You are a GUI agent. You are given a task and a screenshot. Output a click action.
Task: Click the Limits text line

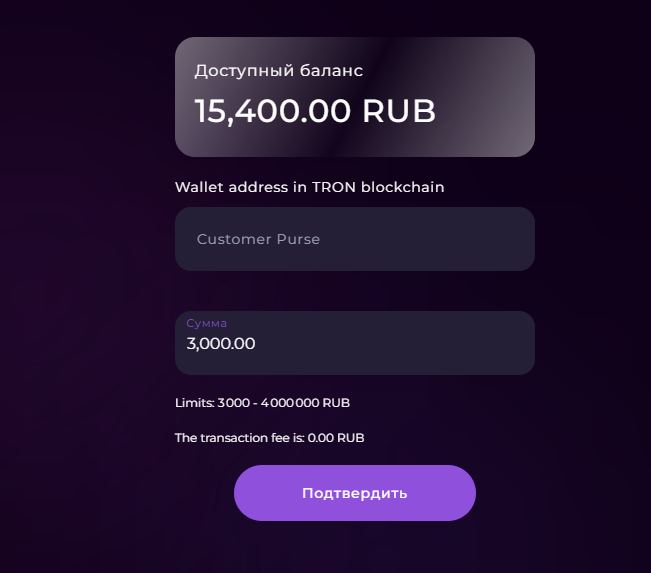[x=262, y=403]
